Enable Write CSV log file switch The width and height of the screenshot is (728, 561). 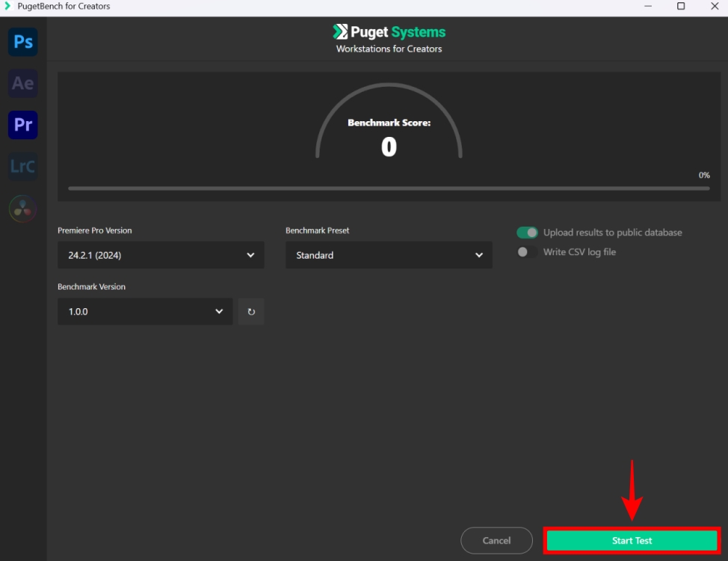[527, 252]
